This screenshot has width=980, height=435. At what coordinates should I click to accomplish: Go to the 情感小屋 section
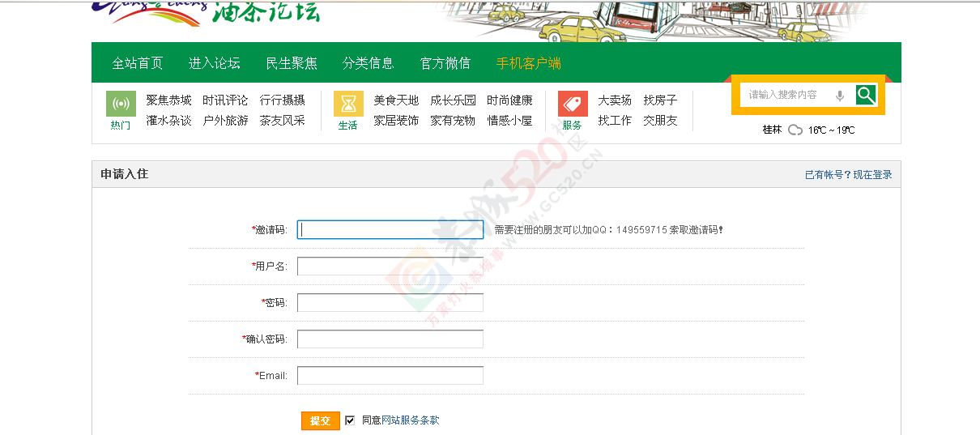pyautogui.click(x=510, y=121)
